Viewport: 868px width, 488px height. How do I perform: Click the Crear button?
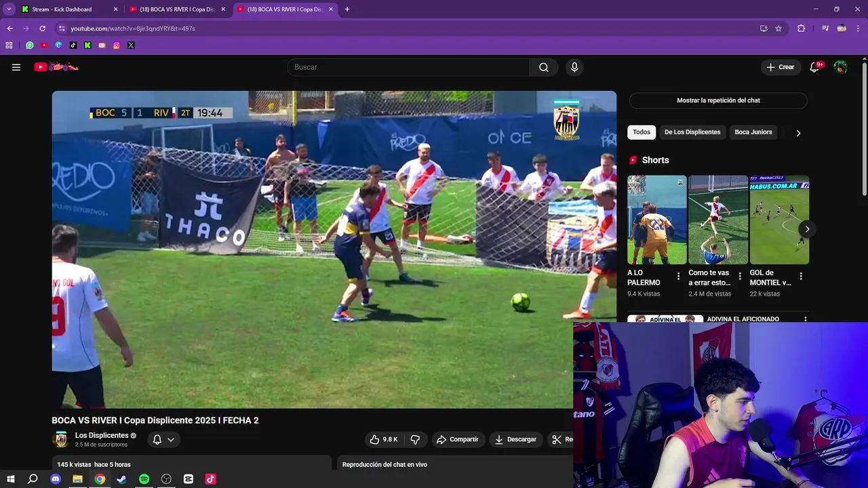click(x=780, y=67)
